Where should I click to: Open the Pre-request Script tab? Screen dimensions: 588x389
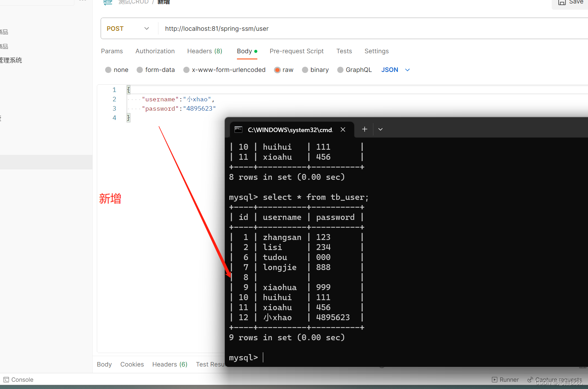(x=297, y=51)
